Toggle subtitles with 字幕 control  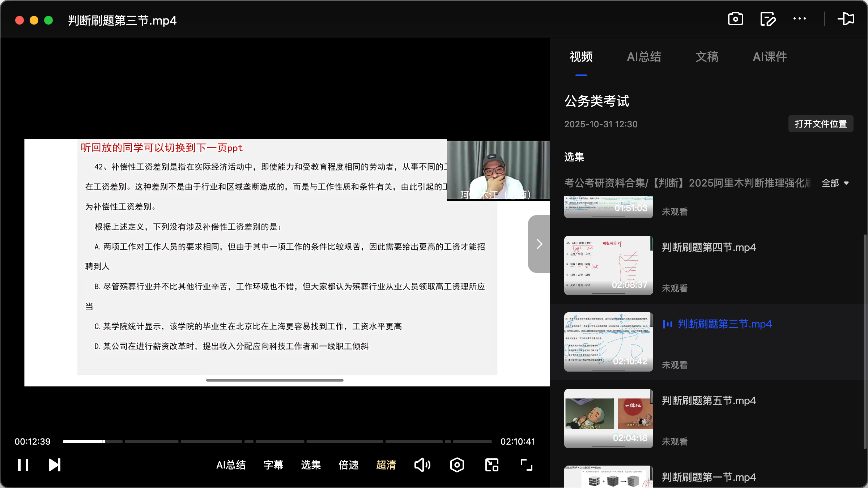click(273, 465)
